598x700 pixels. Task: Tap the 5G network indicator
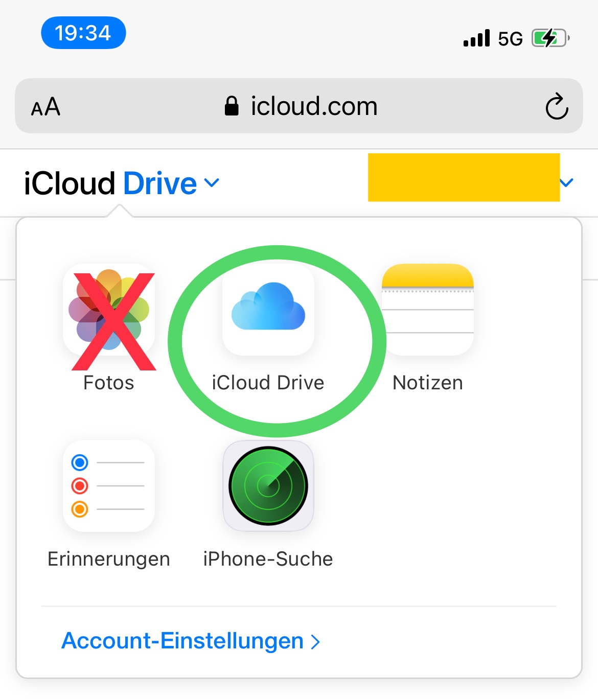pyautogui.click(x=510, y=39)
